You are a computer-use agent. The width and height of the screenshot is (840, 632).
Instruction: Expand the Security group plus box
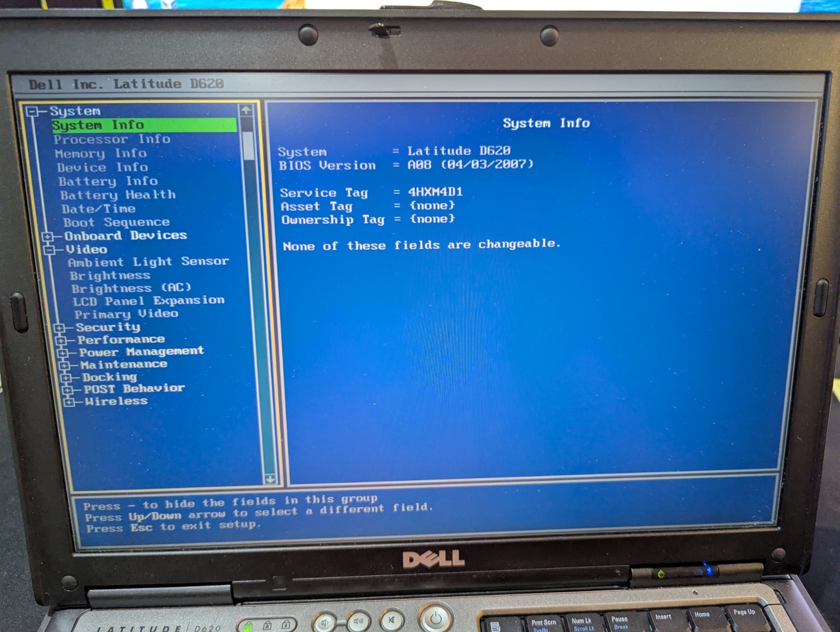pyautogui.click(x=59, y=329)
